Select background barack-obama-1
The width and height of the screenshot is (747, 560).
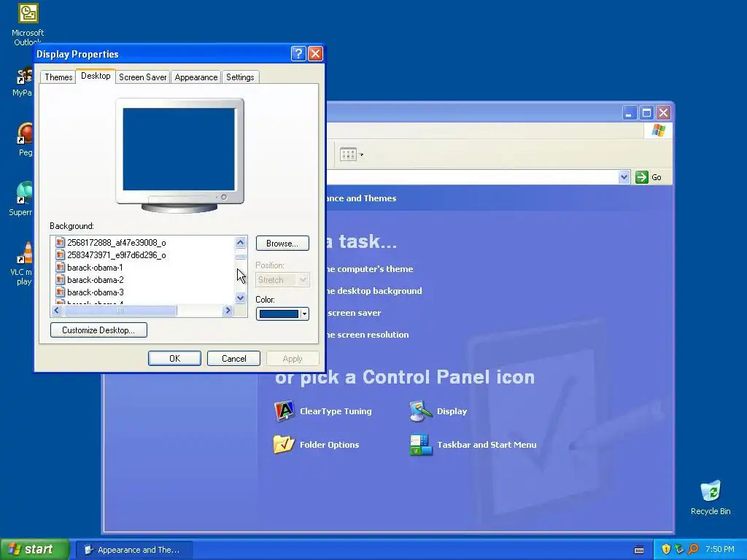point(95,268)
